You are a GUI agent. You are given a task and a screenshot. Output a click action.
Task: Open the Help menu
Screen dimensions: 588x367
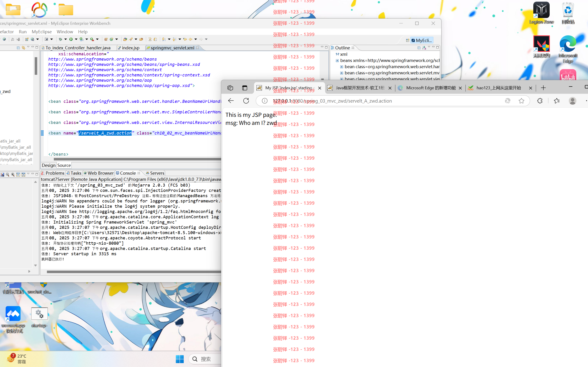tap(83, 31)
